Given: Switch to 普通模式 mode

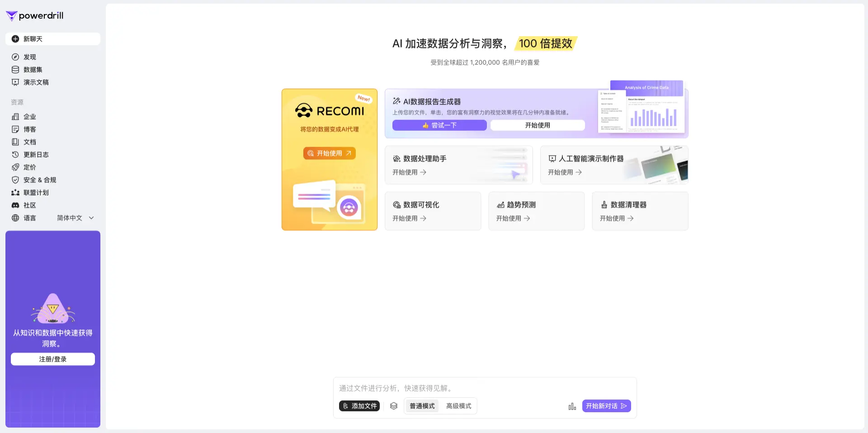Looking at the screenshot, I should point(422,406).
